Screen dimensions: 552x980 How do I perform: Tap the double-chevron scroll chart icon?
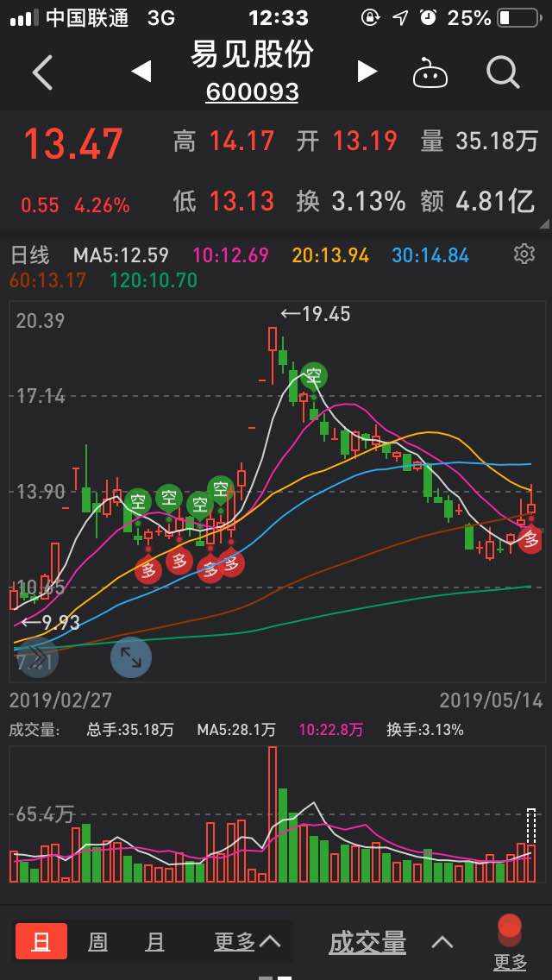tap(35, 656)
